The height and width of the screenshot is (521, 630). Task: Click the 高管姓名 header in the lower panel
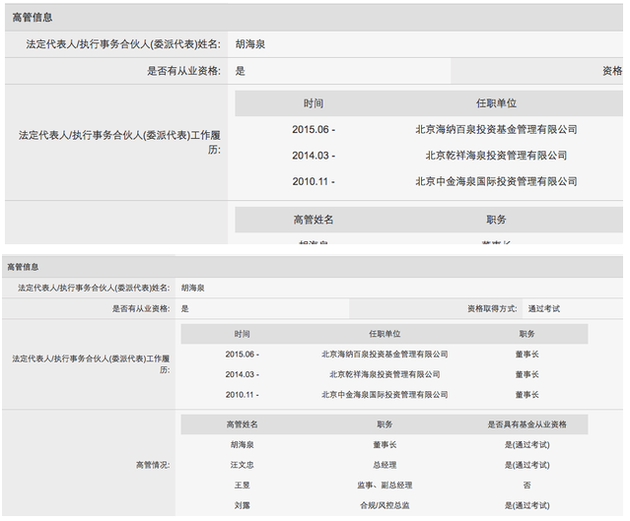point(242,425)
